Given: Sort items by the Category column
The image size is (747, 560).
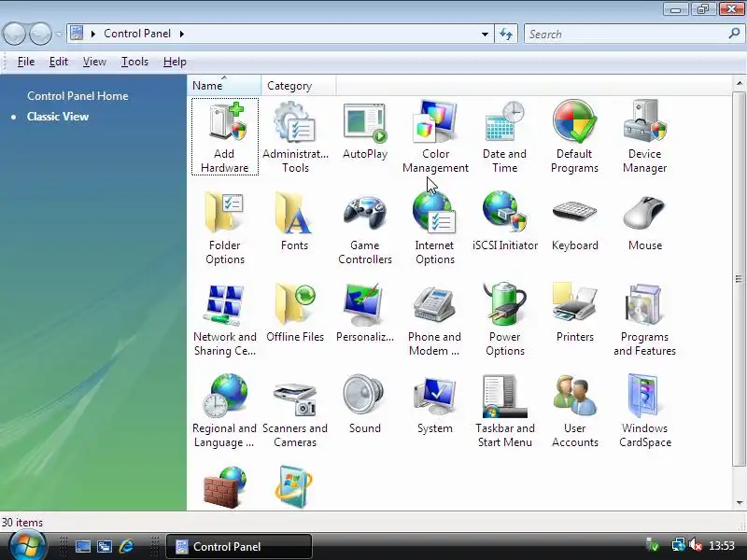Looking at the screenshot, I should pos(298,85).
